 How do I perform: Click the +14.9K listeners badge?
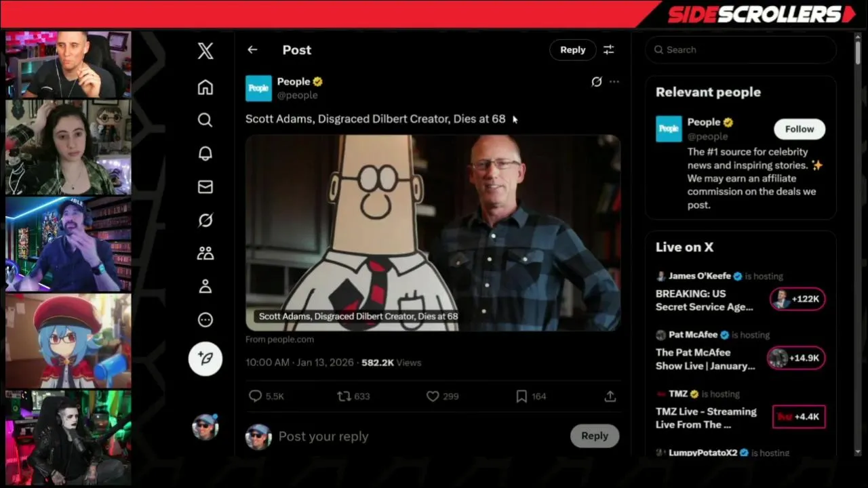pos(796,358)
